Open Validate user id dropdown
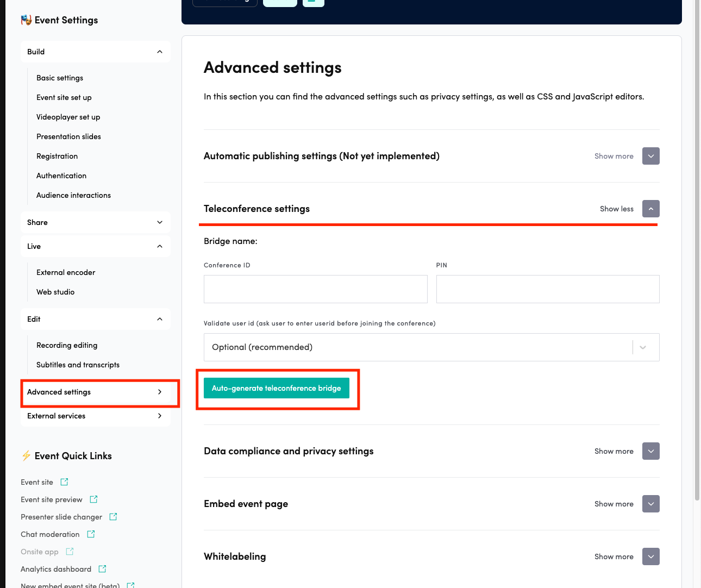The width and height of the screenshot is (701, 588). coord(431,347)
